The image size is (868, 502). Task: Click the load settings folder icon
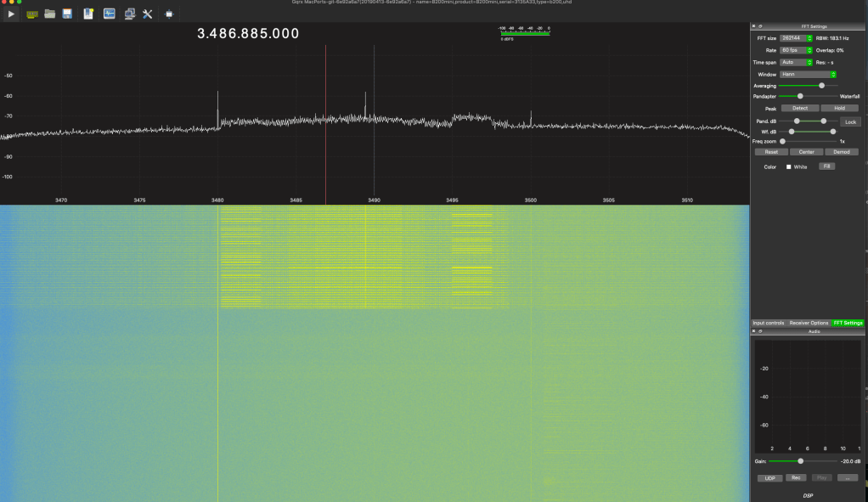50,14
